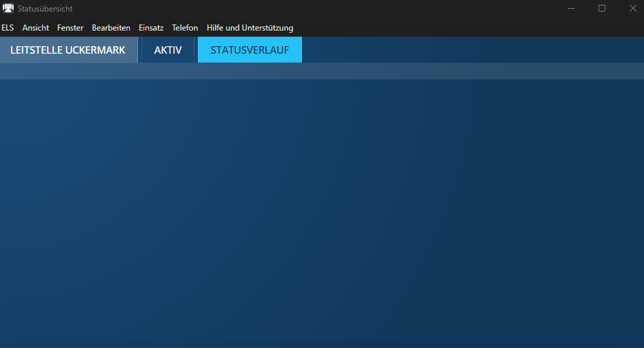Open the Einsatz menu
This screenshot has width=644, height=348.
point(151,28)
